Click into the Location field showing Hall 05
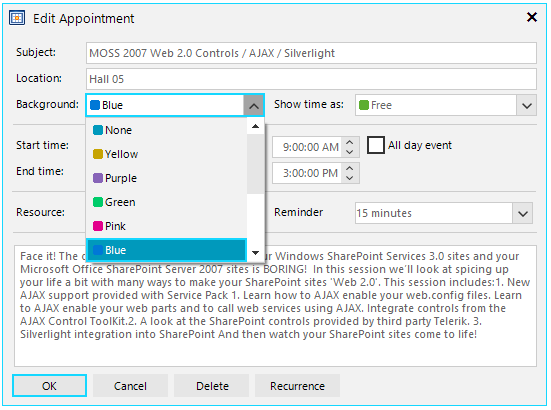551x410 pixels. coord(311,79)
